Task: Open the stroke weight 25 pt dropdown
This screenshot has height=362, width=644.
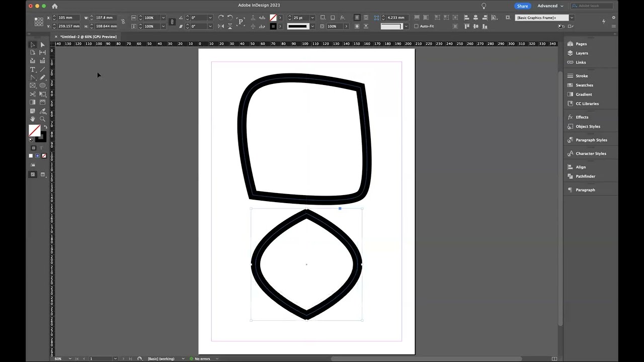Action: [x=312, y=18]
